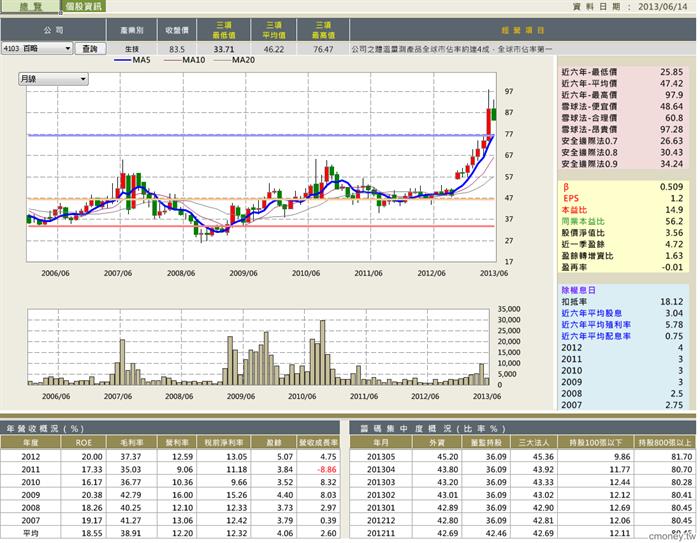Click the 安全邊際法0.8 row
700x543 pixels.
point(622,152)
